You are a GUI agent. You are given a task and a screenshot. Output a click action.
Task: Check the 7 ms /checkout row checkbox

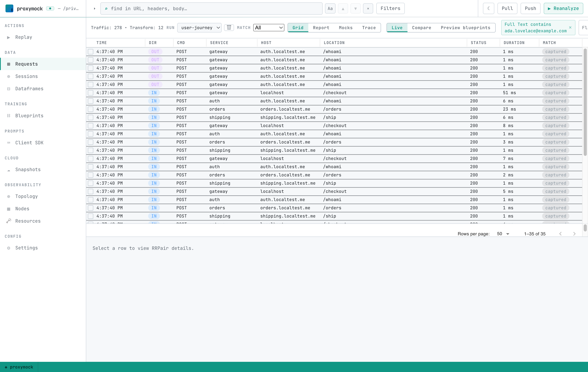click(x=91, y=159)
